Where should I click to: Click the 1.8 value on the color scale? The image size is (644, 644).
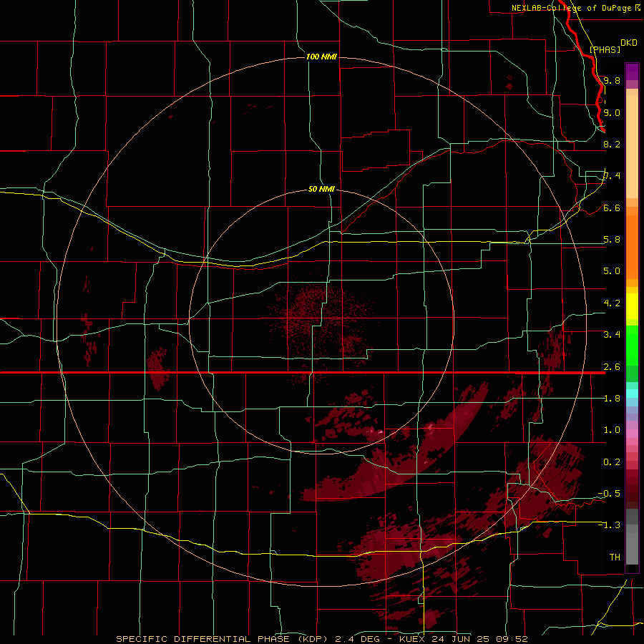(612, 399)
